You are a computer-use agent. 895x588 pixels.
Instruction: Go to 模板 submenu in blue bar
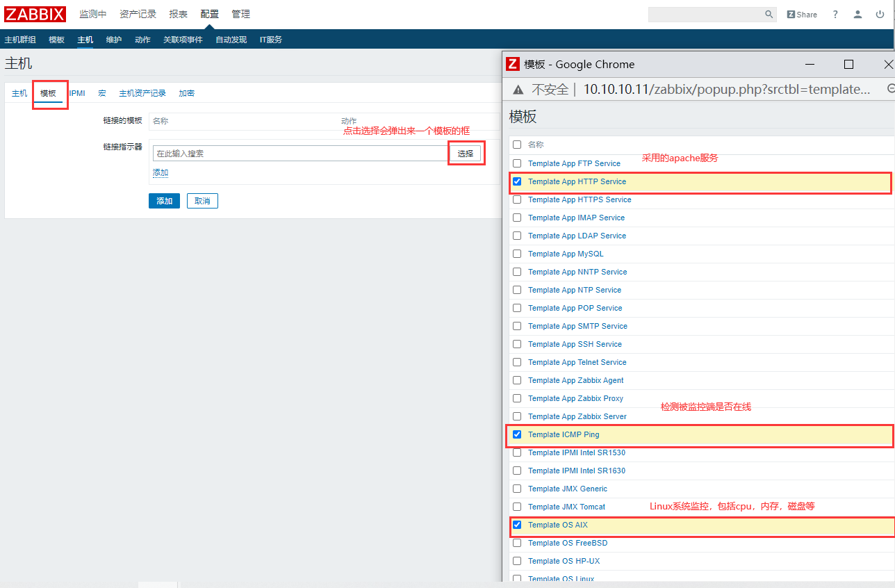[56, 40]
